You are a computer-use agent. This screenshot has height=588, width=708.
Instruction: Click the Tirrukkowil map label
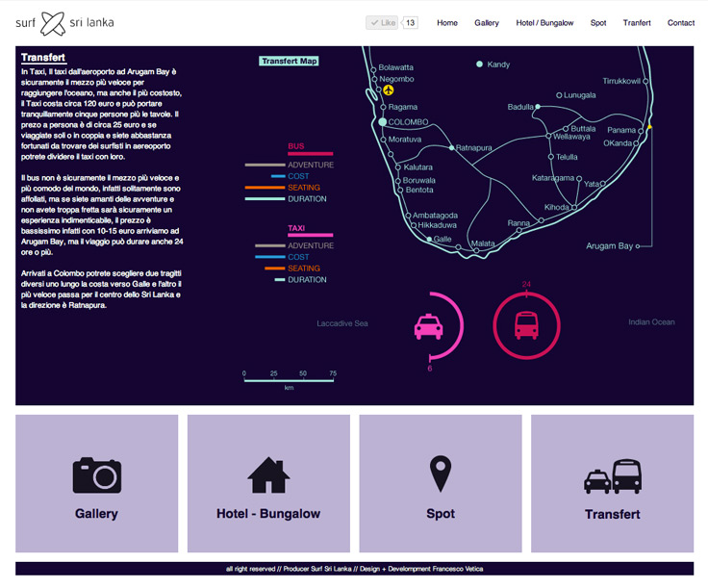click(621, 81)
